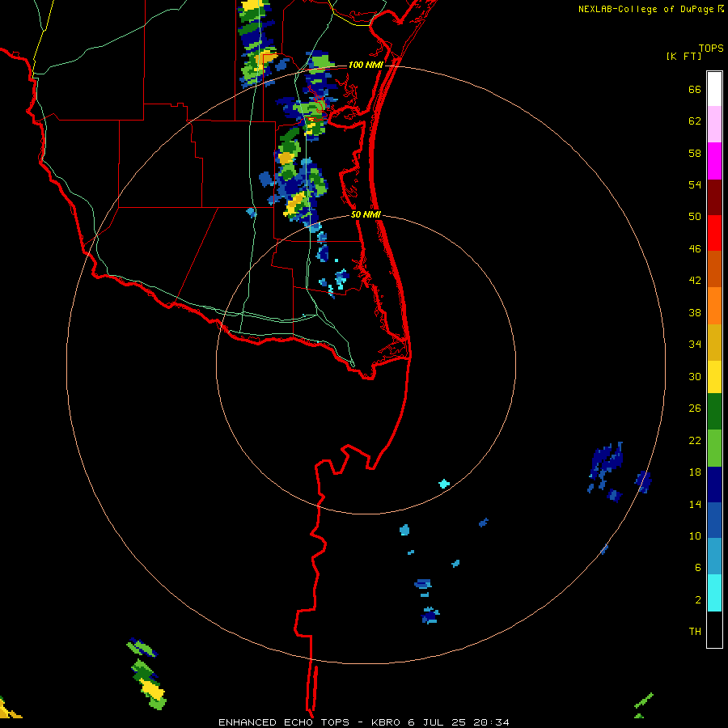Click the legend value '2'
The width and height of the screenshot is (728, 728).
click(698, 600)
